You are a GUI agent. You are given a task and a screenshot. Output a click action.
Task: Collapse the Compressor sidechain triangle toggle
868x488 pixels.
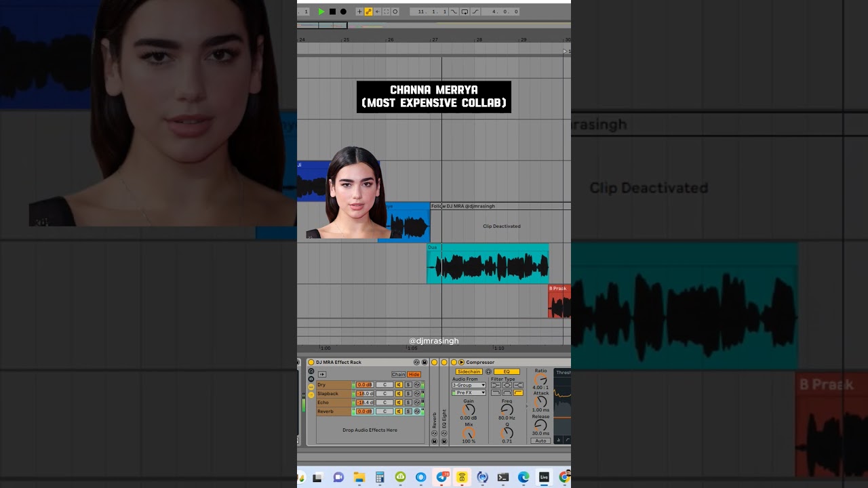coord(461,362)
